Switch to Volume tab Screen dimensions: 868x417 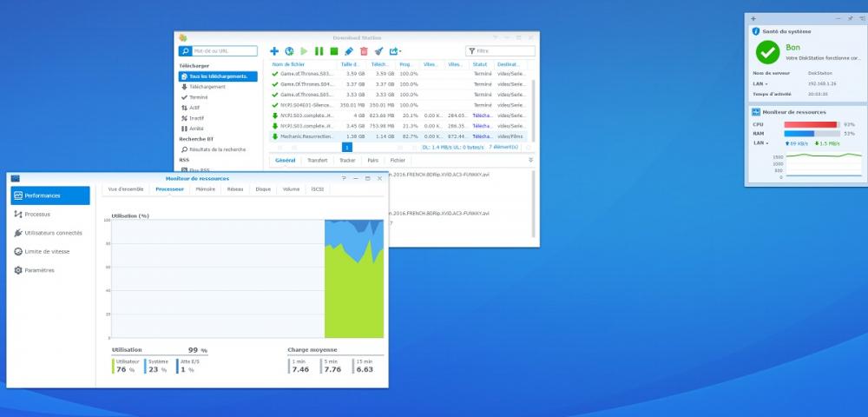tap(291, 189)
